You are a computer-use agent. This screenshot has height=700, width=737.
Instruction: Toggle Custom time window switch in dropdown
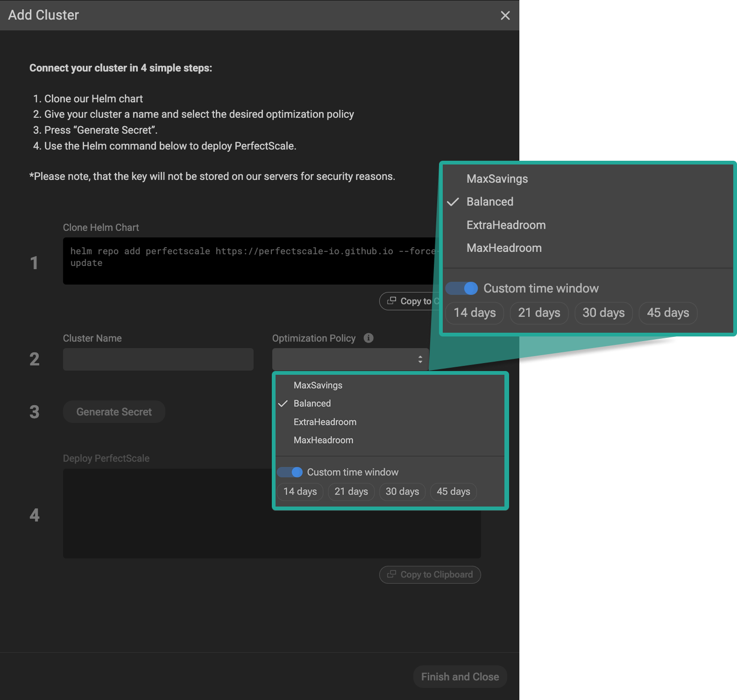(x=290, y=472)
